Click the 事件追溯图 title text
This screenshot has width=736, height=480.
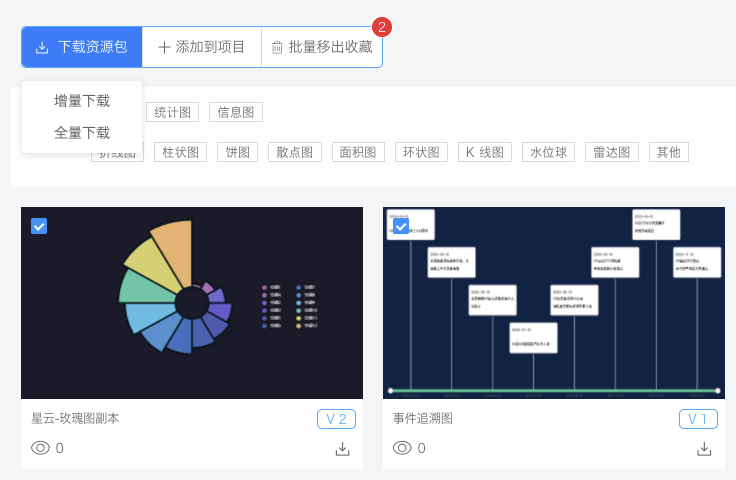423,419
